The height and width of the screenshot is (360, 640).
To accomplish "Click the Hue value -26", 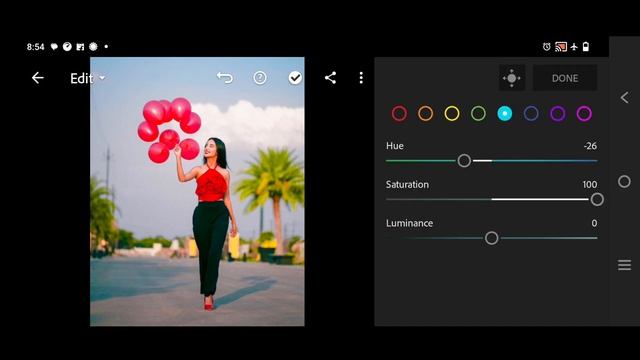I will (590, 146).
